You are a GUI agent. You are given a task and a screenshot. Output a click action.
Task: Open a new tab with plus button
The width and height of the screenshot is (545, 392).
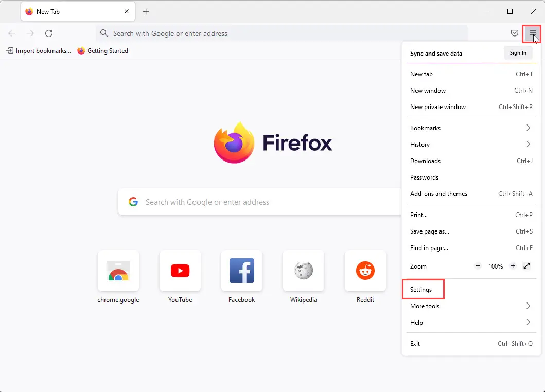pyautogui.click(x=146, y=12)
